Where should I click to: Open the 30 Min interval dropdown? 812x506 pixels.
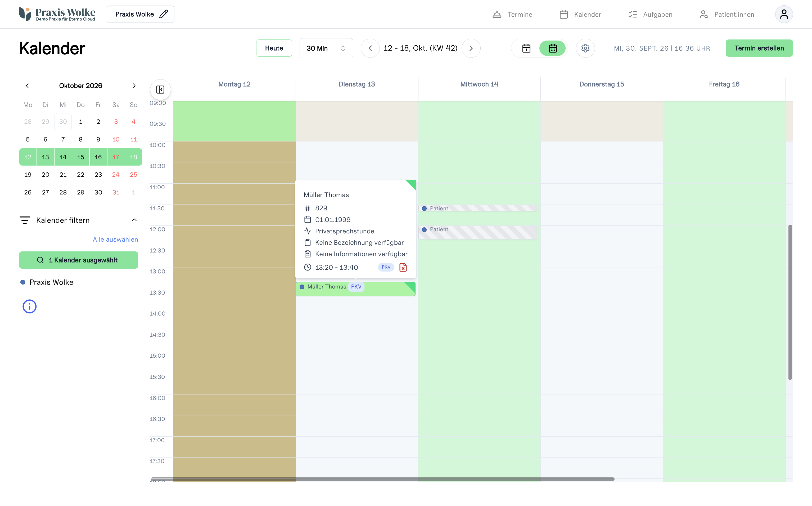click(x=326, y=48)
